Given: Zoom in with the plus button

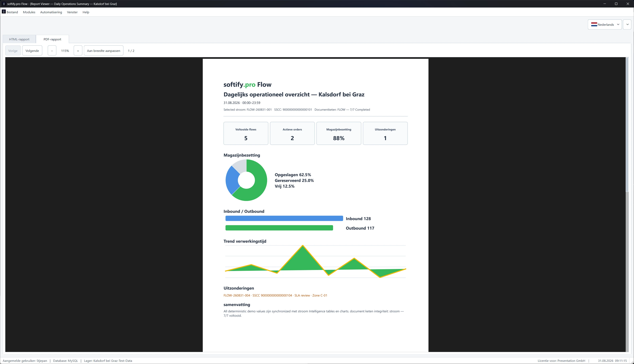Looking at the screenshot, I should tap(78, 51).
